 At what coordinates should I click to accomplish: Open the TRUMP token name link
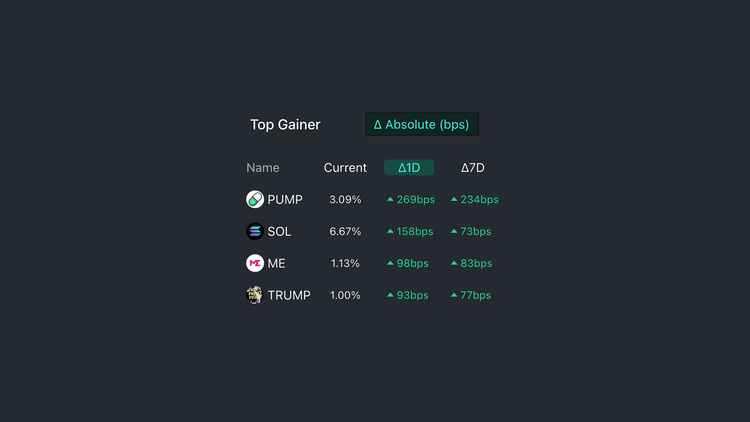pyautogui.click(x=289, y=296)
